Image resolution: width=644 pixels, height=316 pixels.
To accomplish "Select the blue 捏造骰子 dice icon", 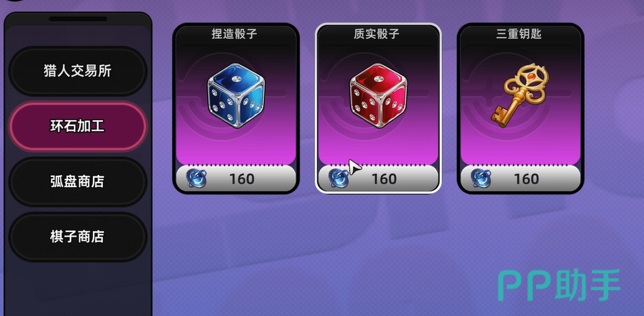I will (236, 96).
